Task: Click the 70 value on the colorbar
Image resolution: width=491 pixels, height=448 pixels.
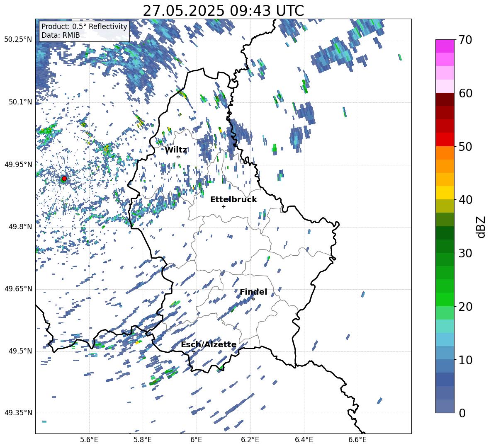Action: click(x=465, y=40)
